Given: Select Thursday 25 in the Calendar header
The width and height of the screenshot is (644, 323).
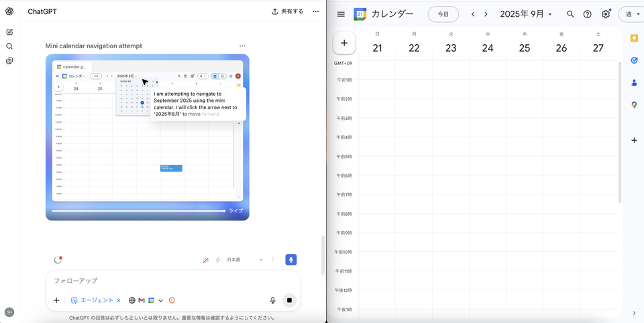Looking at the screenshot, I should click(x=525, y=48).
